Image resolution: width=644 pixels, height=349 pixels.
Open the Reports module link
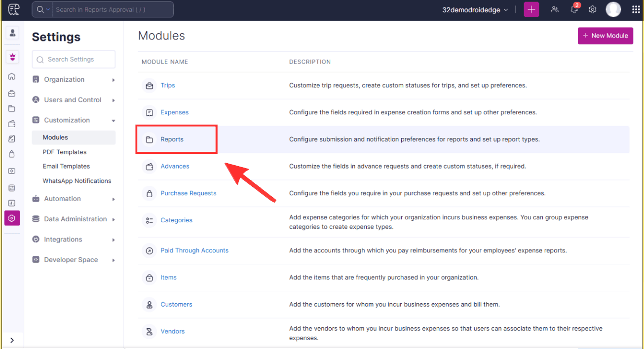172,140
